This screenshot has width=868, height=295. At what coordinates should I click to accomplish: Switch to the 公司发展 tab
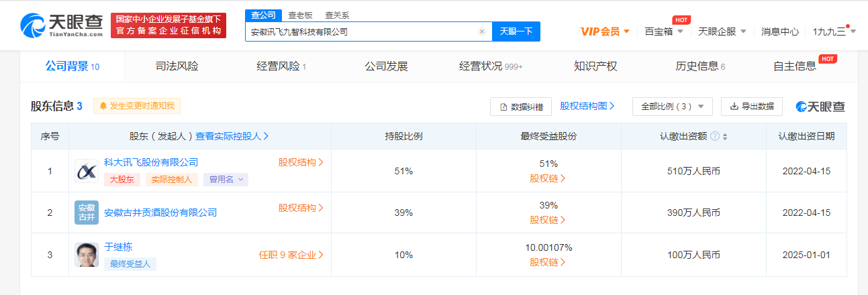(386, 66)
